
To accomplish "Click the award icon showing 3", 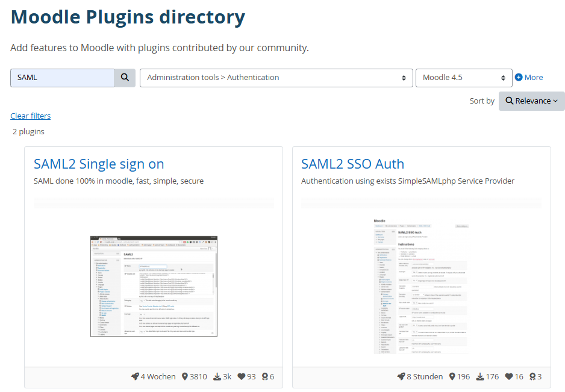I will [x=532, y=377].
